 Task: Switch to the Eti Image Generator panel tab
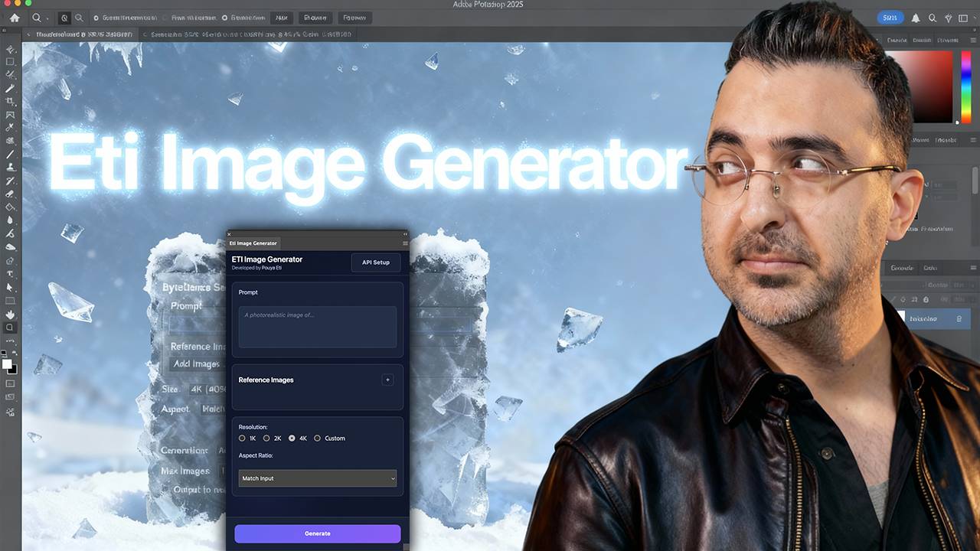(x=253, y=243)
